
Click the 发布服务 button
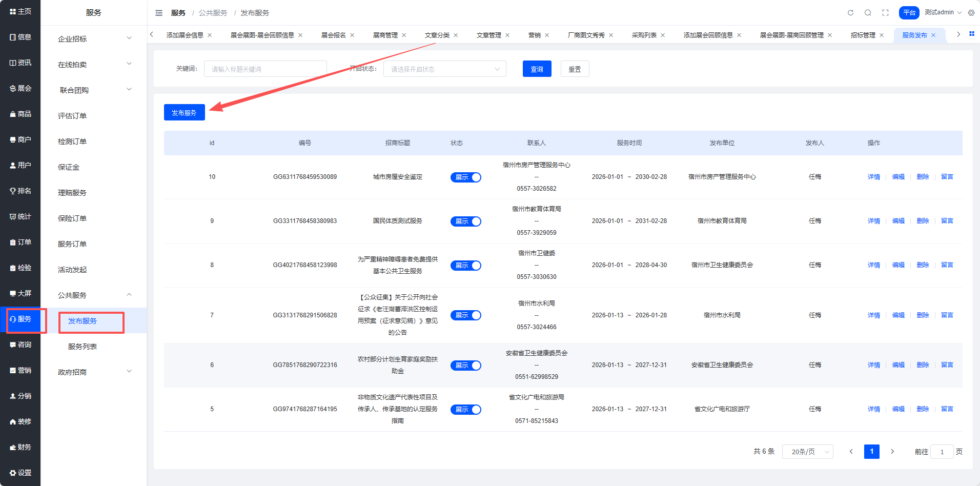[x=184, y=113]
